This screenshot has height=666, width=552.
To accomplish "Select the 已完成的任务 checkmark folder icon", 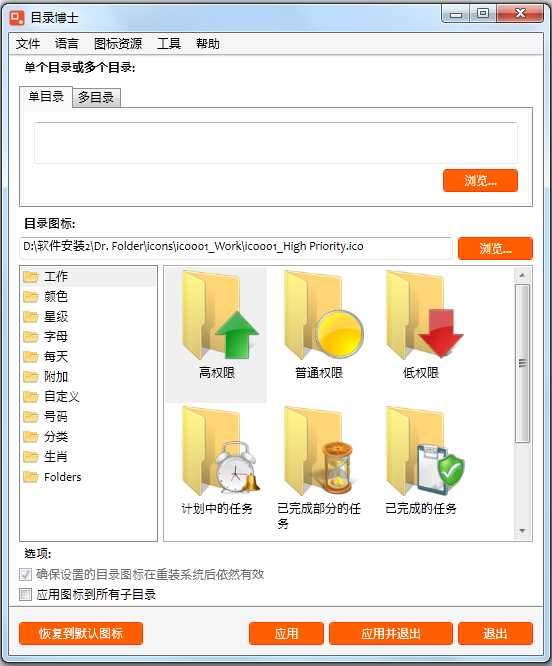I will pos(425,451).
